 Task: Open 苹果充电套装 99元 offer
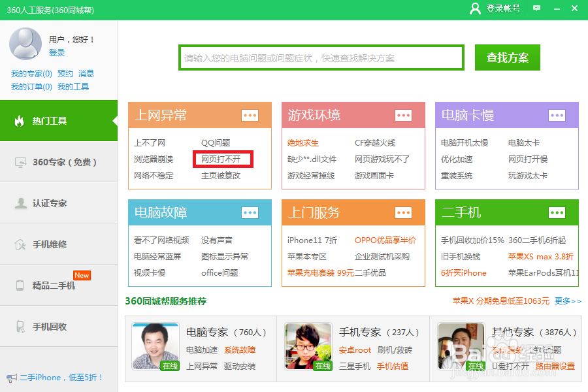coord(321,272)
